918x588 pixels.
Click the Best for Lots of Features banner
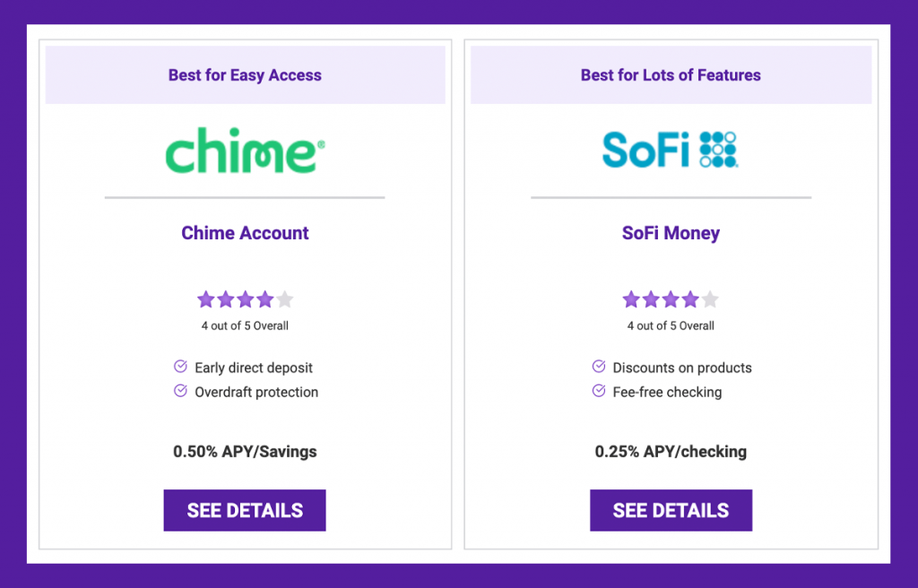tap(671, 75)
